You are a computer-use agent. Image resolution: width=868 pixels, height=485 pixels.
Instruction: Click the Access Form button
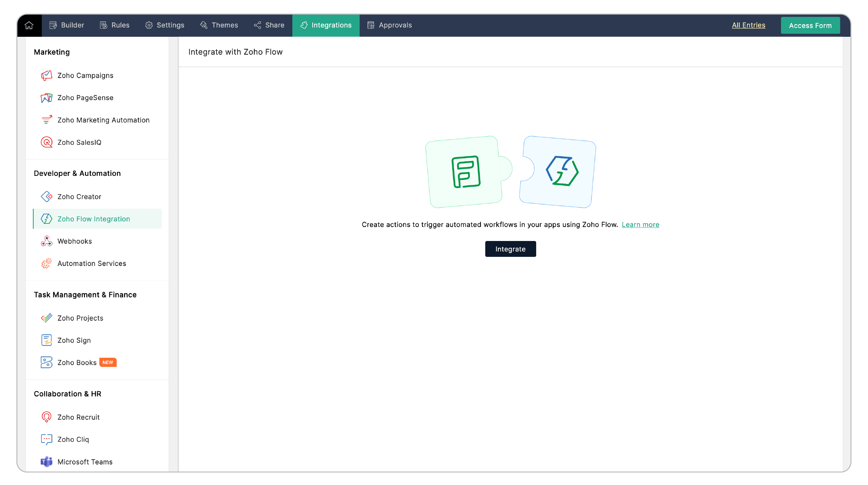click(x=810, y=26)
